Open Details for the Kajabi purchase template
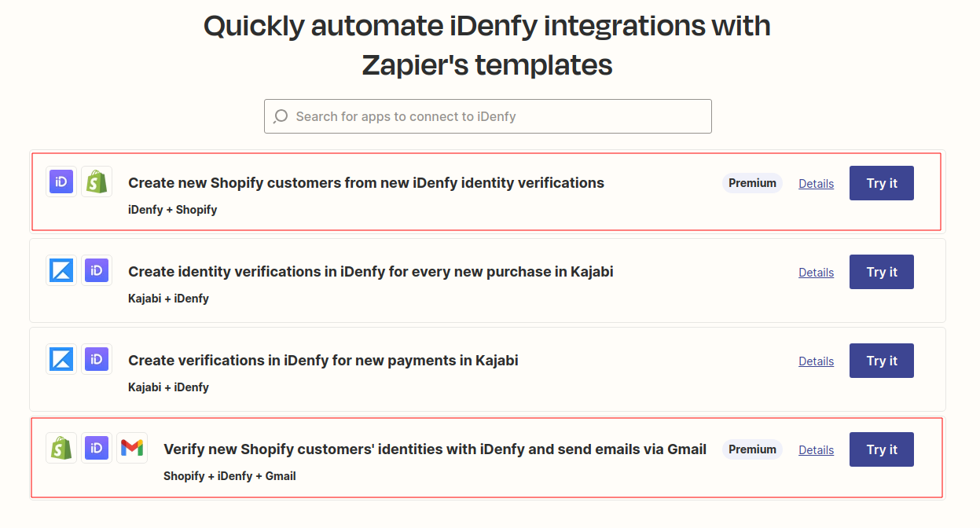Screen dimensions: 980x528 [816, 272]
